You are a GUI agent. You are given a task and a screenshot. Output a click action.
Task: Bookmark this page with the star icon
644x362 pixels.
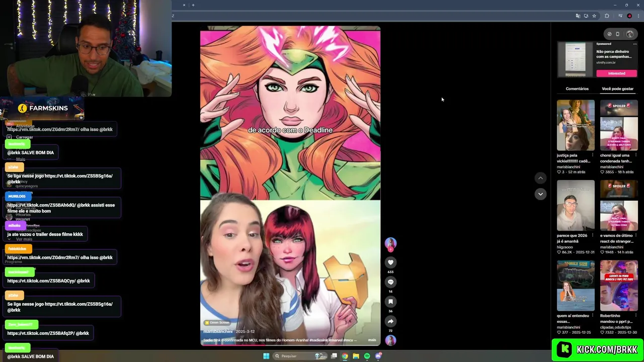594,16
